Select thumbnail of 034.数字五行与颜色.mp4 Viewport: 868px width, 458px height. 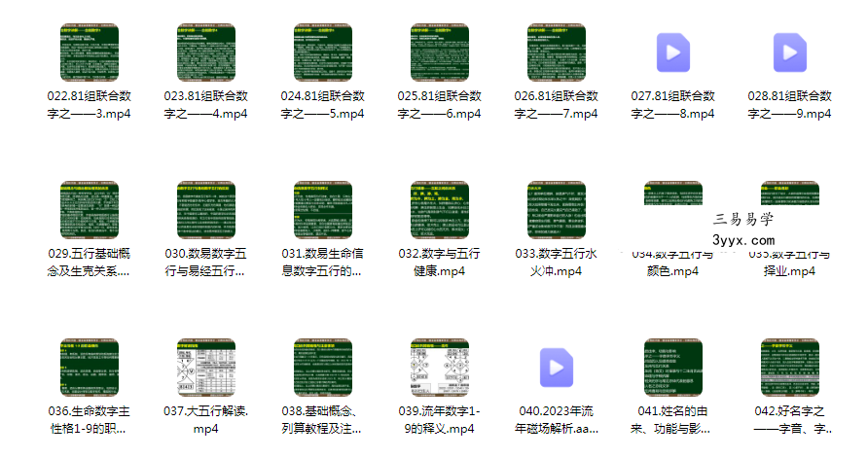[x=673, y=194]
